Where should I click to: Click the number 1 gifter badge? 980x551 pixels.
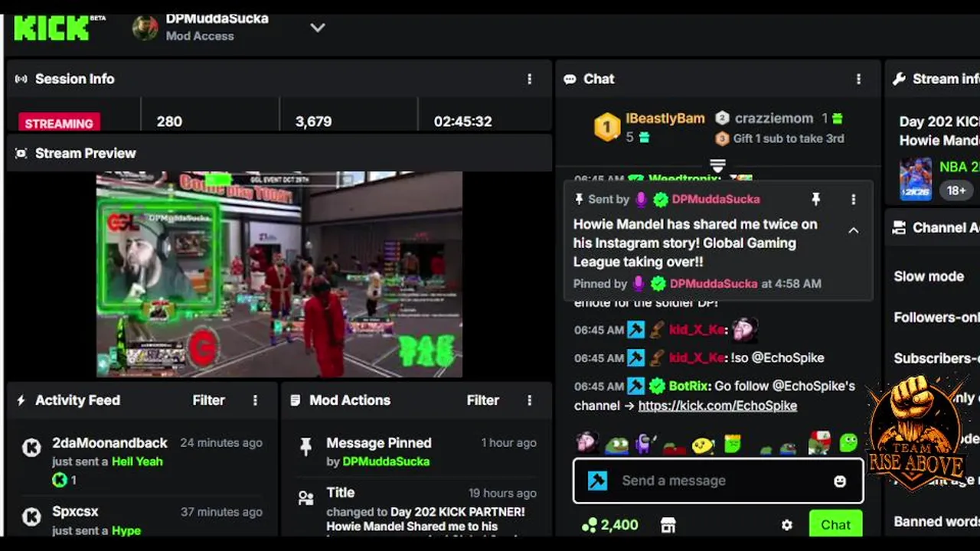click(607, 127)
